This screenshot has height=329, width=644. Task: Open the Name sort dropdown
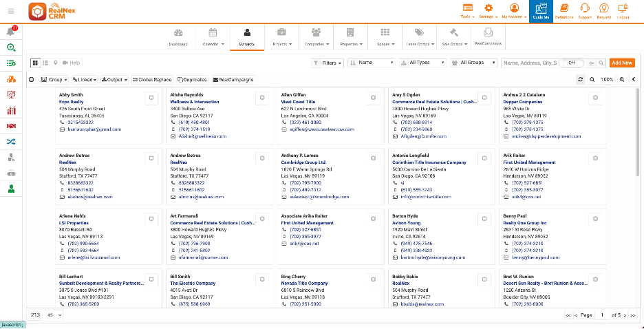(x=372, y=63)
